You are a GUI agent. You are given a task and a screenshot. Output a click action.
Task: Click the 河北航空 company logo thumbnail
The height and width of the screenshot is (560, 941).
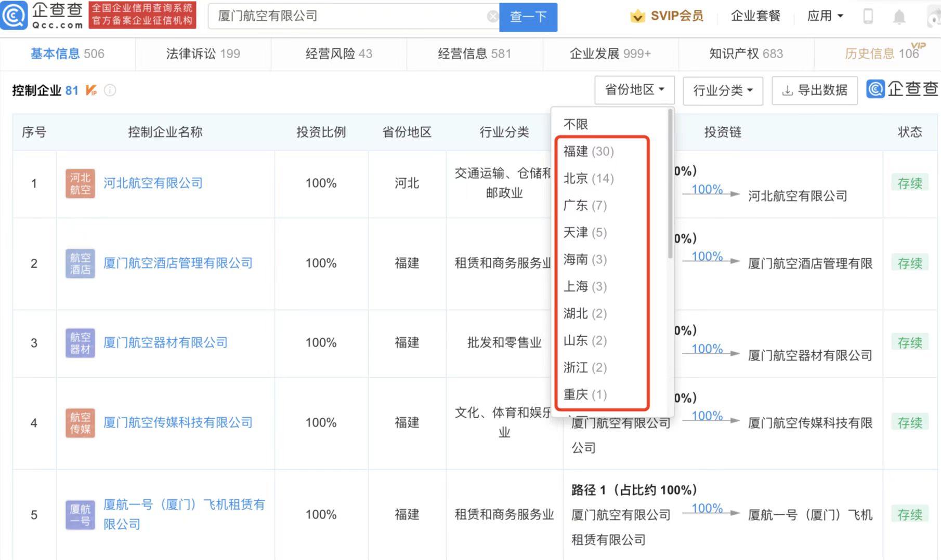pyautogui.click(x=80, y=183)
